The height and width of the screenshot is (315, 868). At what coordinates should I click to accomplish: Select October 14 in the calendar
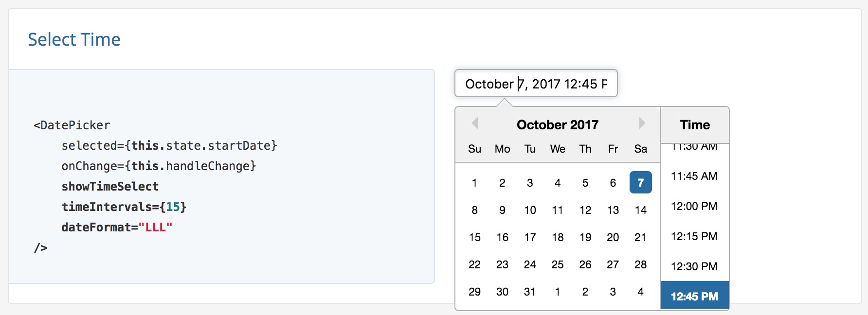click(x=641, y=210)
